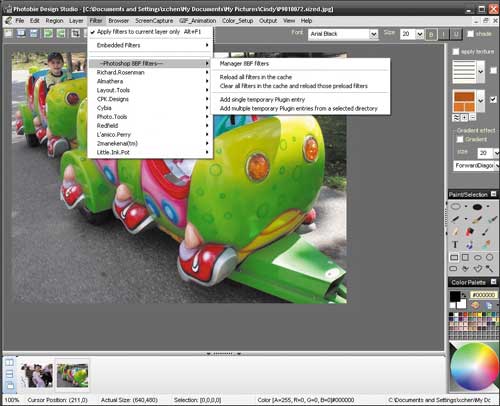Toggle italic text formatting
The width and height of the screenshot is (500, 406).
pos(444,34)
